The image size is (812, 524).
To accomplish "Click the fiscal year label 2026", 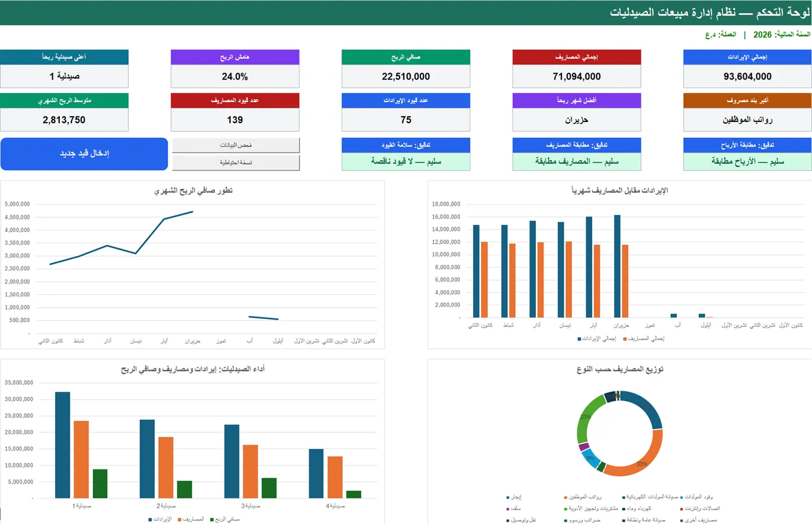I will [x=781, y=35].
